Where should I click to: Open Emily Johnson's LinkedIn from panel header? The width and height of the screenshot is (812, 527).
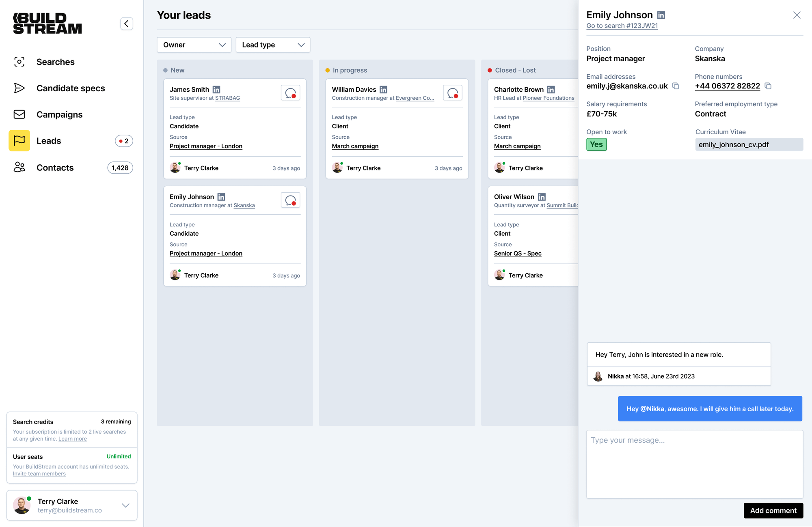(x=661, y=15)
